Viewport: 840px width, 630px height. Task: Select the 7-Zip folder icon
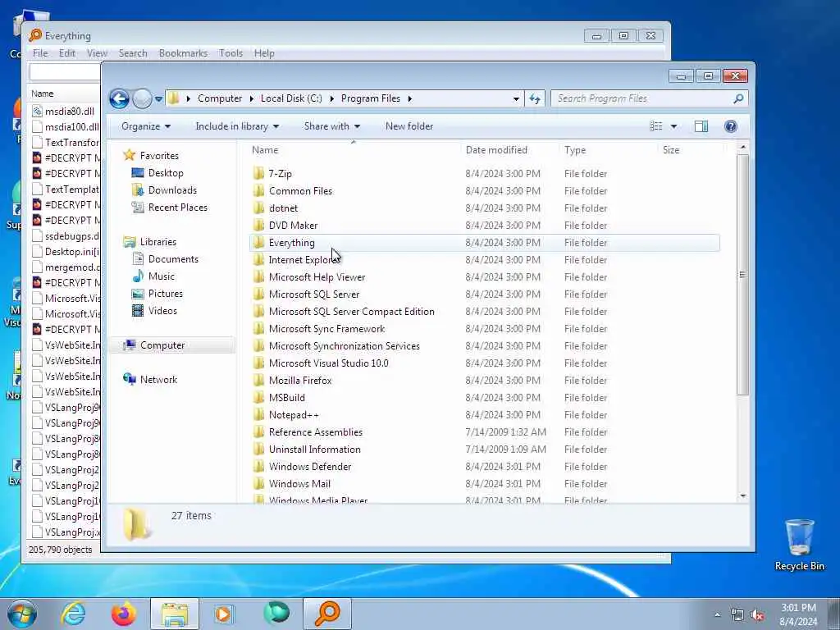point(258,173)
